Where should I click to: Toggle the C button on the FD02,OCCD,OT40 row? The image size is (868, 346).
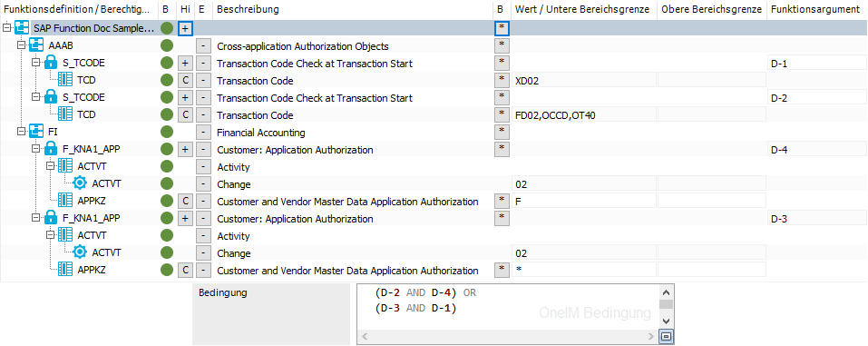tap(185, 114)
